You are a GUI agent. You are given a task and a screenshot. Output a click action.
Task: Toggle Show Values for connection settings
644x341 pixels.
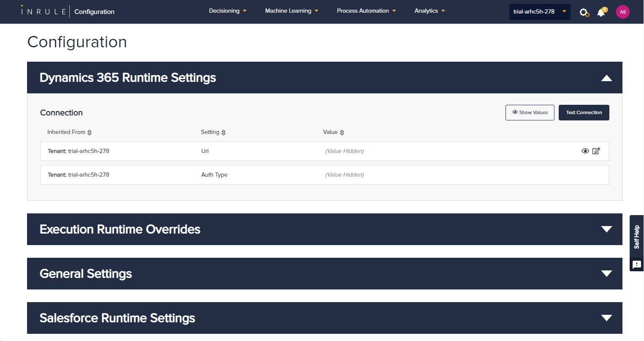click(530, 112)
